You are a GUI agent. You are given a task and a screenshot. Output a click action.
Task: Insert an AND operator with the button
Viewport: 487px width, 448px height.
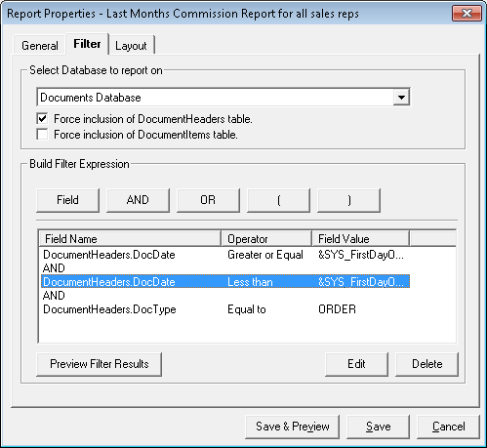click(x=138, y=200)
